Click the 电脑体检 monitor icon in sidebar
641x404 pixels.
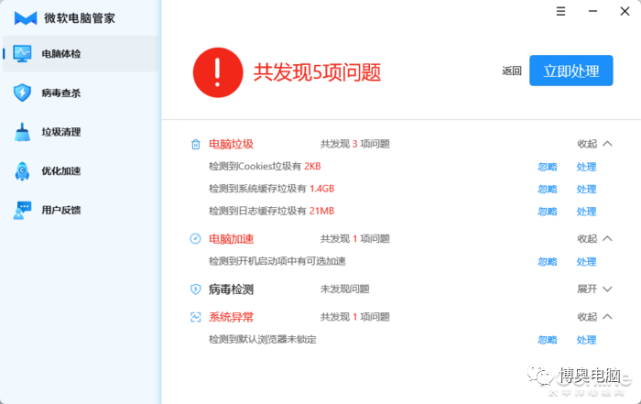click(22, 54)
